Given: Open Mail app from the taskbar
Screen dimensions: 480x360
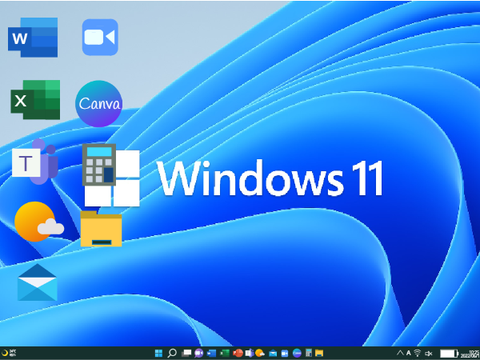Looking at the screenshot, I should click(273, 353).
